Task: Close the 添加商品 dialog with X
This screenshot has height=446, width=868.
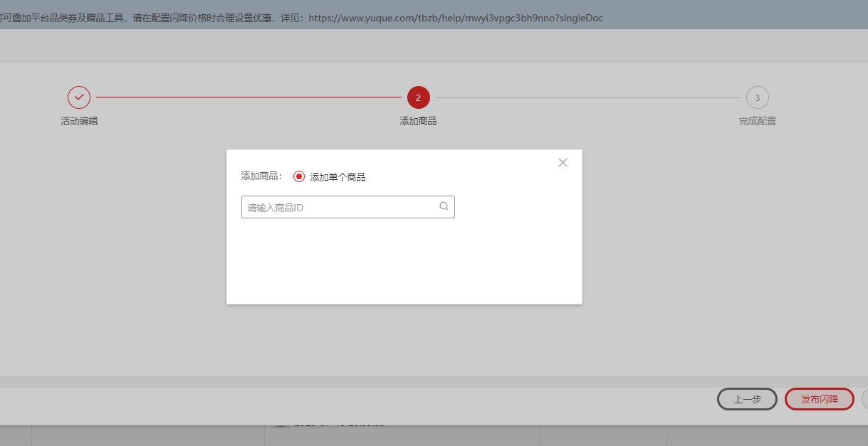Action: (x=563, y=163)
